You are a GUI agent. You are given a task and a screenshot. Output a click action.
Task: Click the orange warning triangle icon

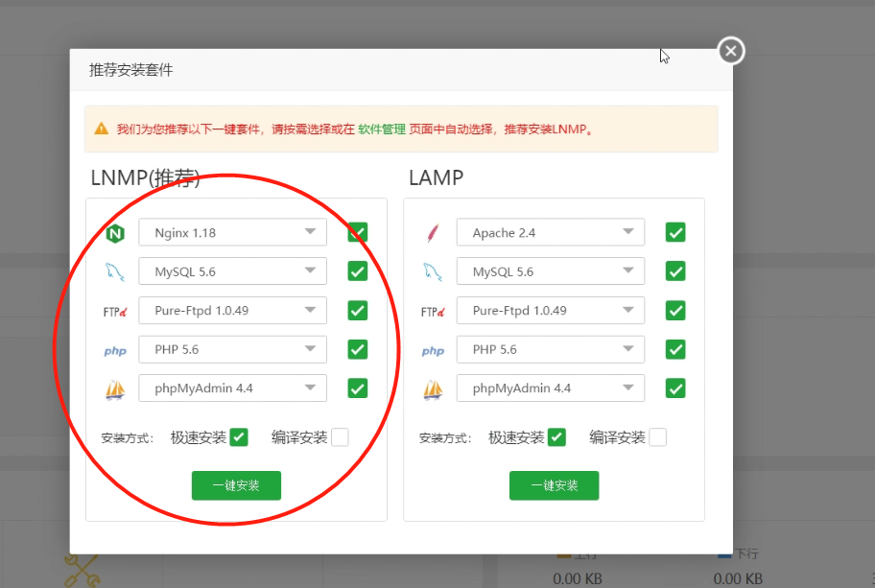click(x=101, y=129)
